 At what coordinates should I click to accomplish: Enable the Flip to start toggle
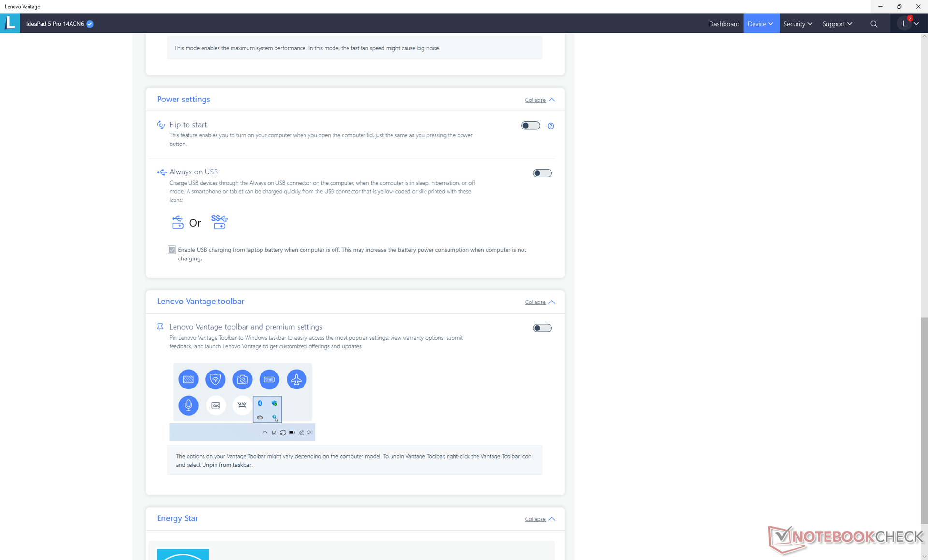pos(530,126)
